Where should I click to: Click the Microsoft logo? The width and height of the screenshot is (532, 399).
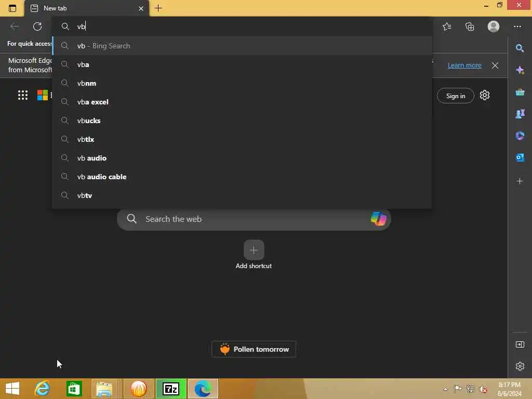(43, 95)
